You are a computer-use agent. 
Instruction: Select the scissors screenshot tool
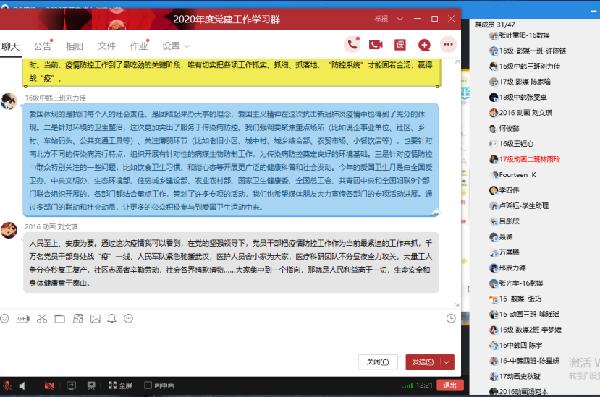pyautogui.click(x=42, y=319)
